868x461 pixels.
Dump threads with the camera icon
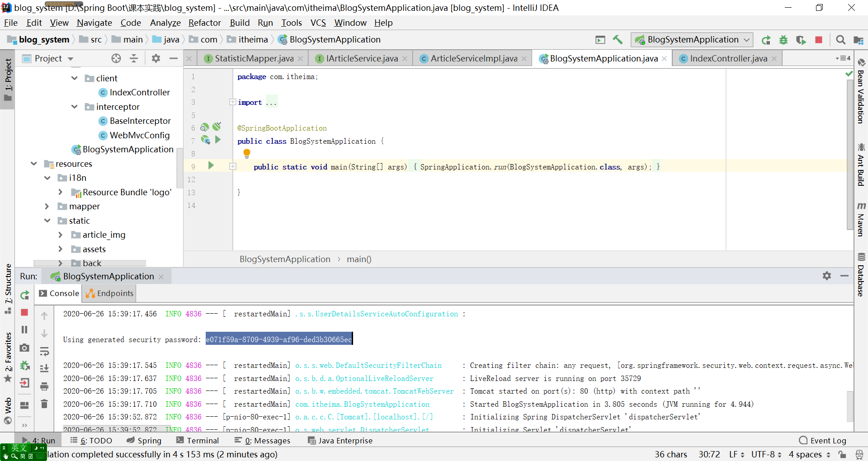pos(24,348)
